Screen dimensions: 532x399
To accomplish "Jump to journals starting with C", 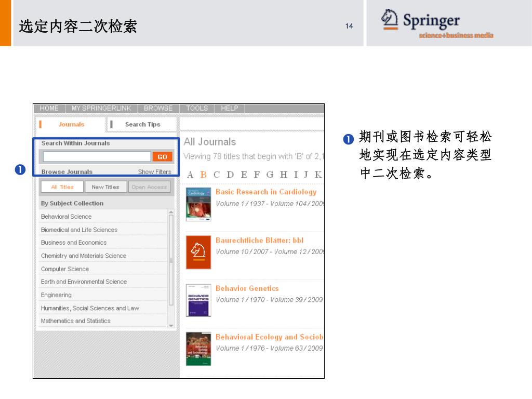I will click(x=217, y=175).
